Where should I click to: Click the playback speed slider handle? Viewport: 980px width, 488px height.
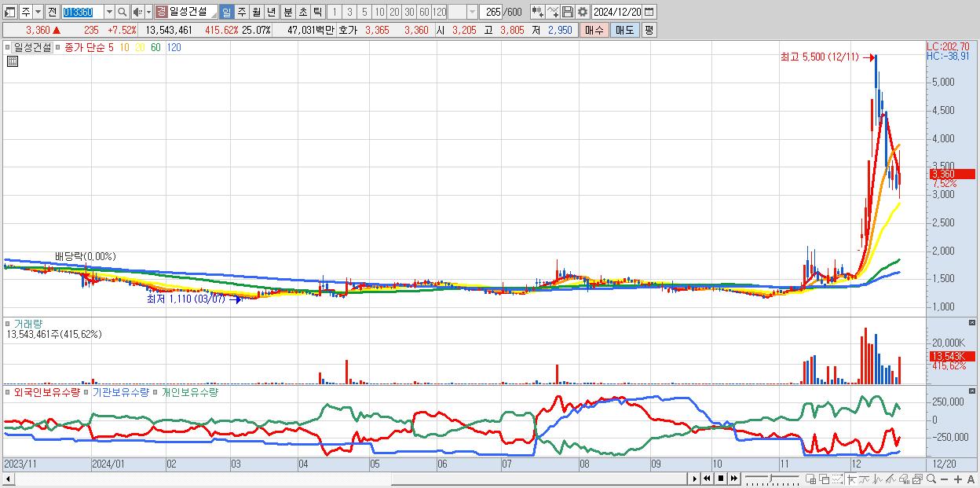(x=771, y=478)
